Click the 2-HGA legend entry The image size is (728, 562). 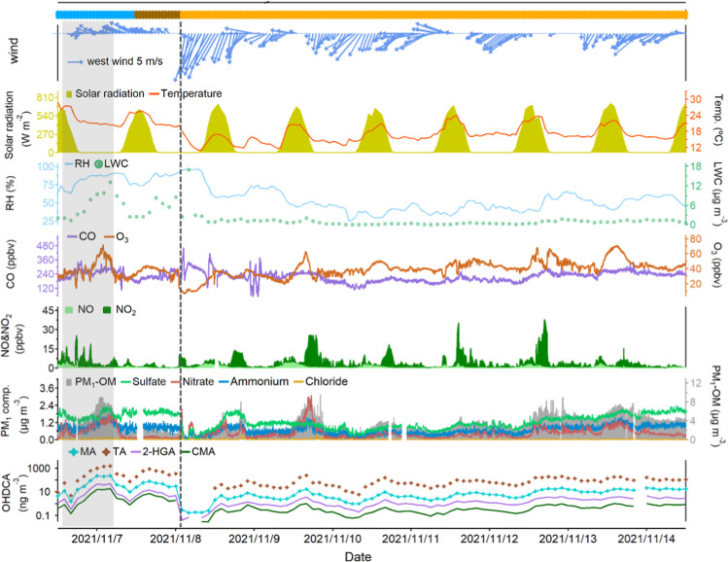(x=154, y=452)
